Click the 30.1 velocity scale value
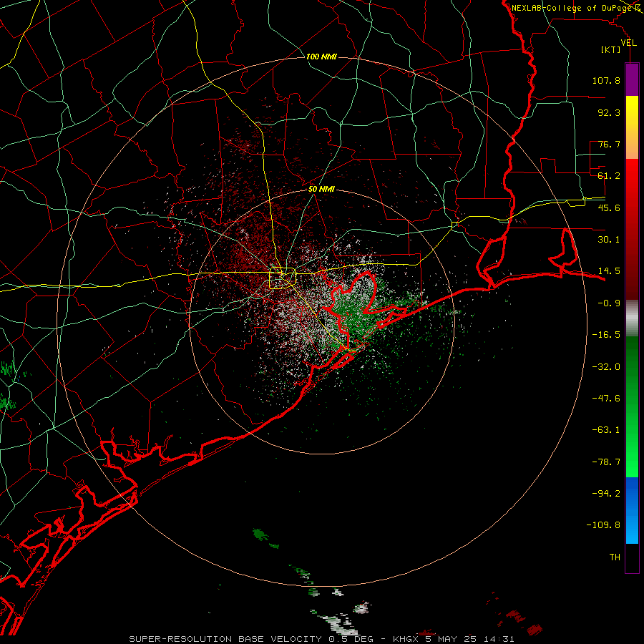The height and width of the screenshot is (644, 644). point(609,240)
